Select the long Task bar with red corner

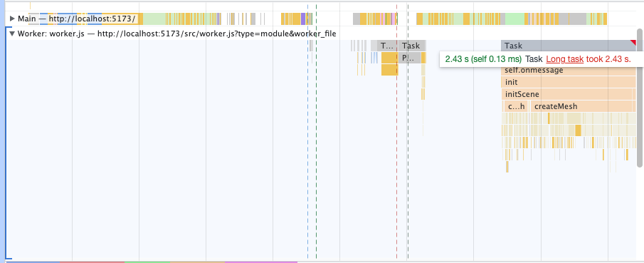(x=569, y=46)
